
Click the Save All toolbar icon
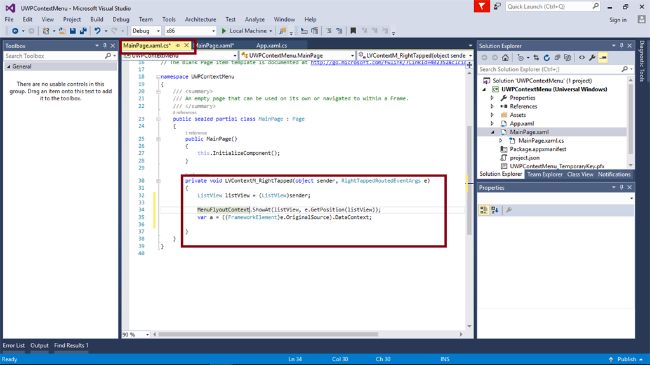[83, 31]
